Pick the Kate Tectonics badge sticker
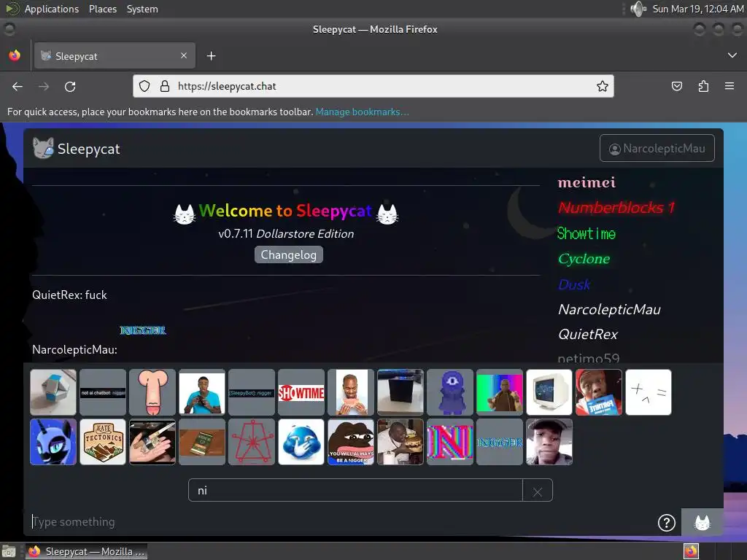747x560 pixels. 103,442
